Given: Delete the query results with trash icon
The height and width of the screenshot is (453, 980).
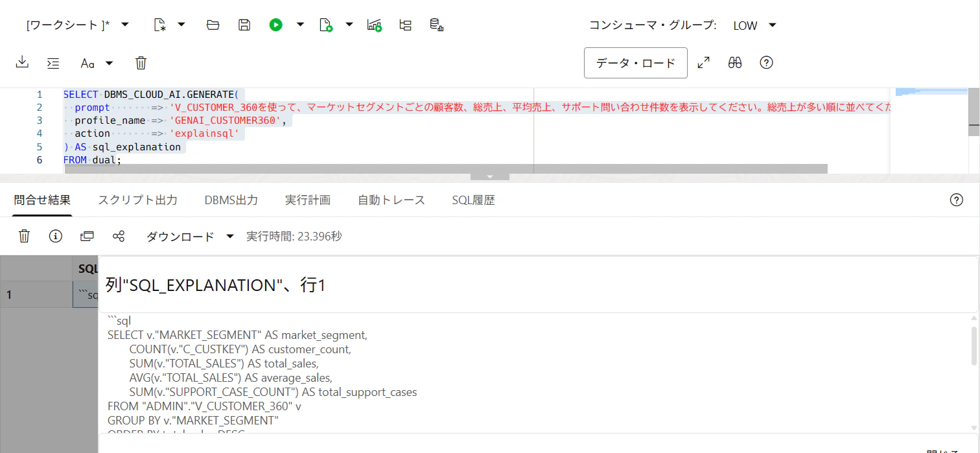Looking at the screenshot, I should (x=24, y=236).
